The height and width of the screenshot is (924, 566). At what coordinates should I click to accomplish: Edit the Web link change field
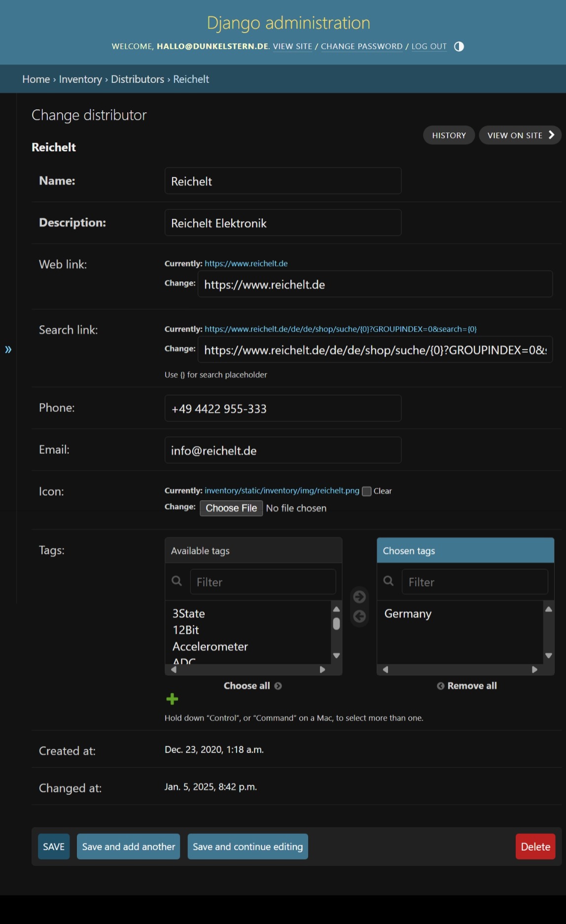click(375, 284)
